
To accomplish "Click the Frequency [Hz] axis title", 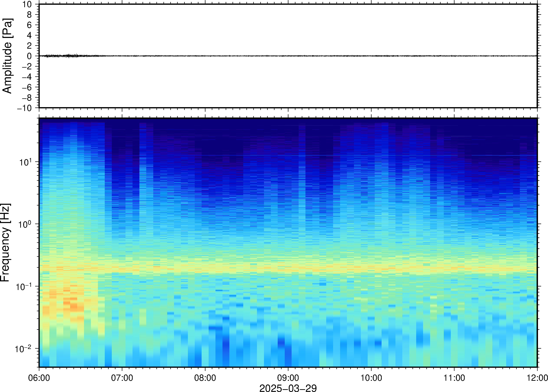I will [5, 243].
